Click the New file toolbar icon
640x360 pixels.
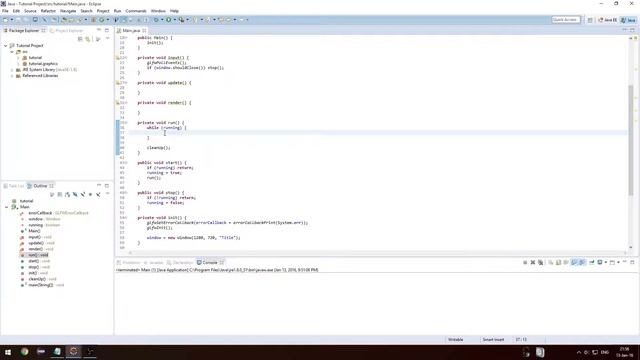(x=5, y=20)
